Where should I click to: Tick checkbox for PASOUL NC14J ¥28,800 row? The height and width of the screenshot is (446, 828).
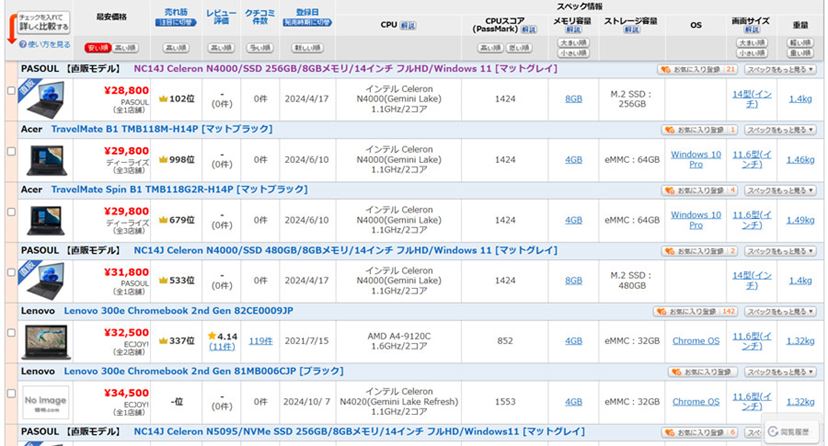click(11, 91)
